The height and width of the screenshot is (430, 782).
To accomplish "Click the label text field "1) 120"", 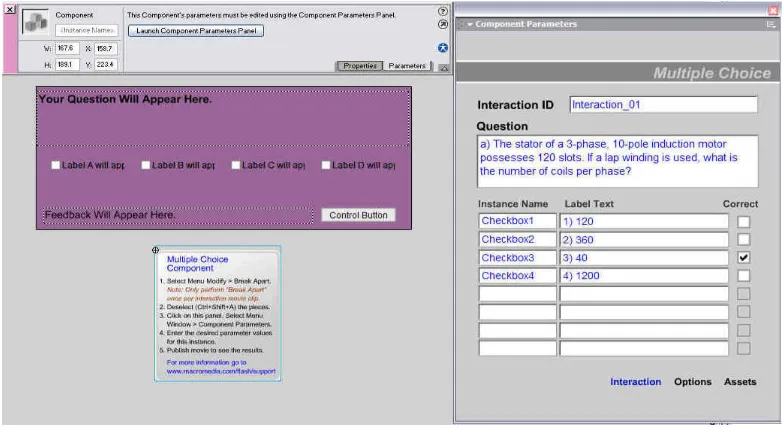I will click(644, 221).
